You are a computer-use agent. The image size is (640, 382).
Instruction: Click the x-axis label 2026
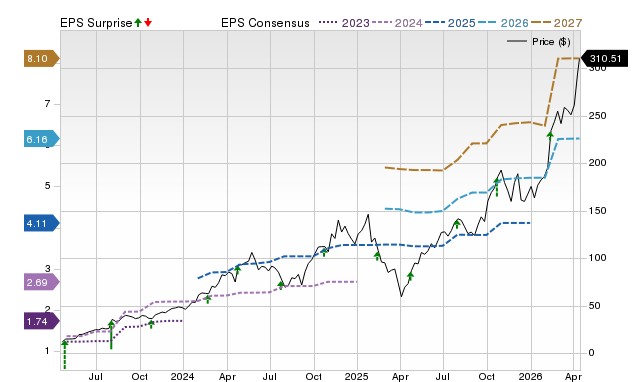tap(531, 376)
